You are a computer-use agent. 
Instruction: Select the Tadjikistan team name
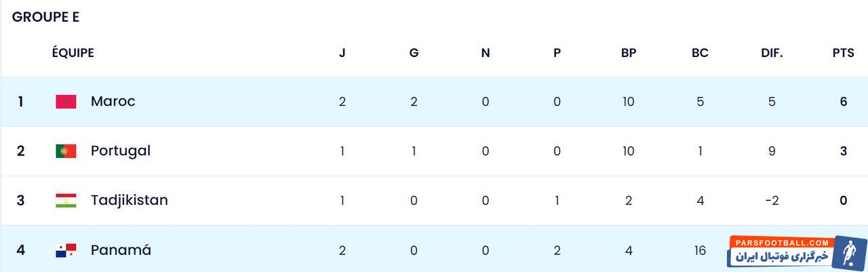129,201
